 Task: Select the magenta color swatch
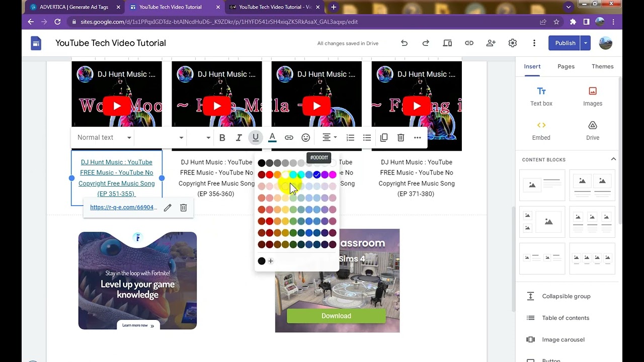pos(333,174)
